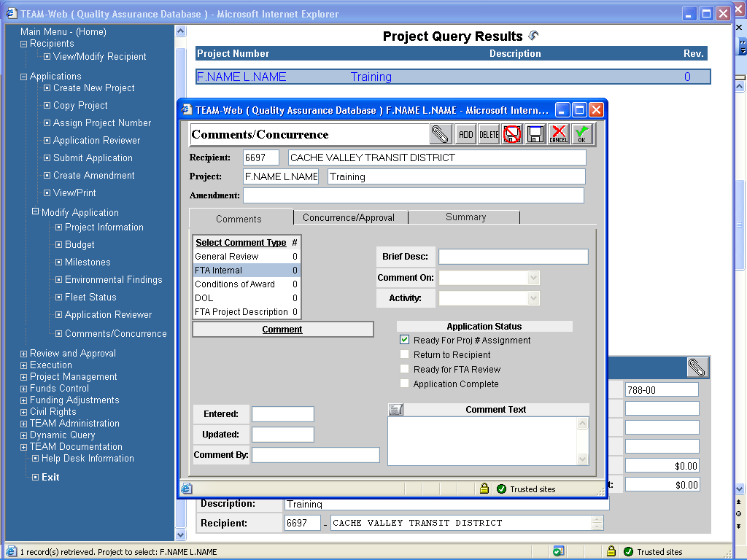Open Help Desk Information link
The image size is (747, 560).
[88, 458]
